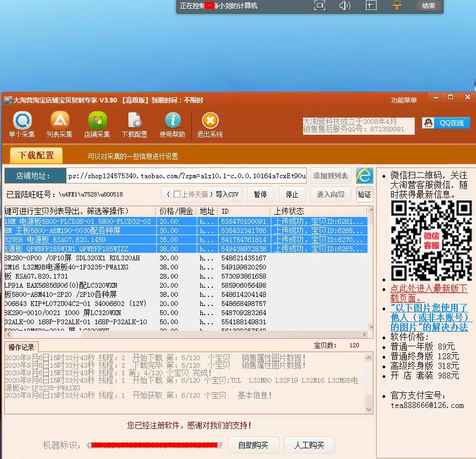Image resolution: width=476 pixels, height=459 pixels.
Task: Open the 店铺采集 shop collection tool
Action: [x=97, y=125]
